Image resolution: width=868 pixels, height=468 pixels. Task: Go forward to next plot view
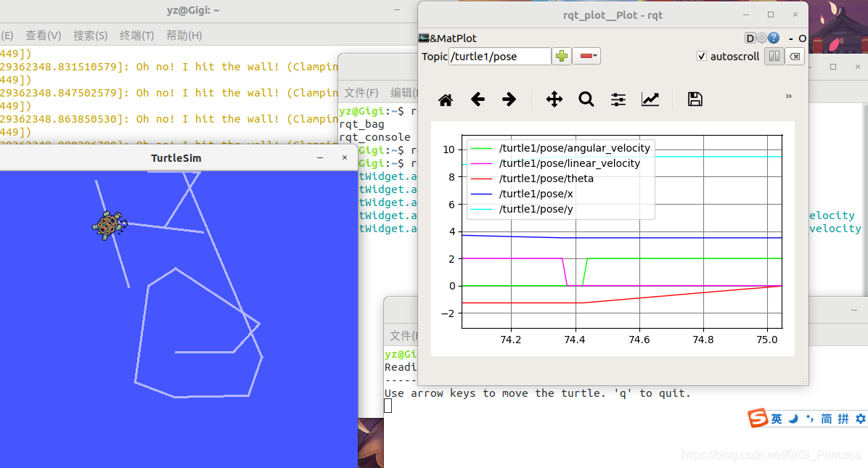509,99
